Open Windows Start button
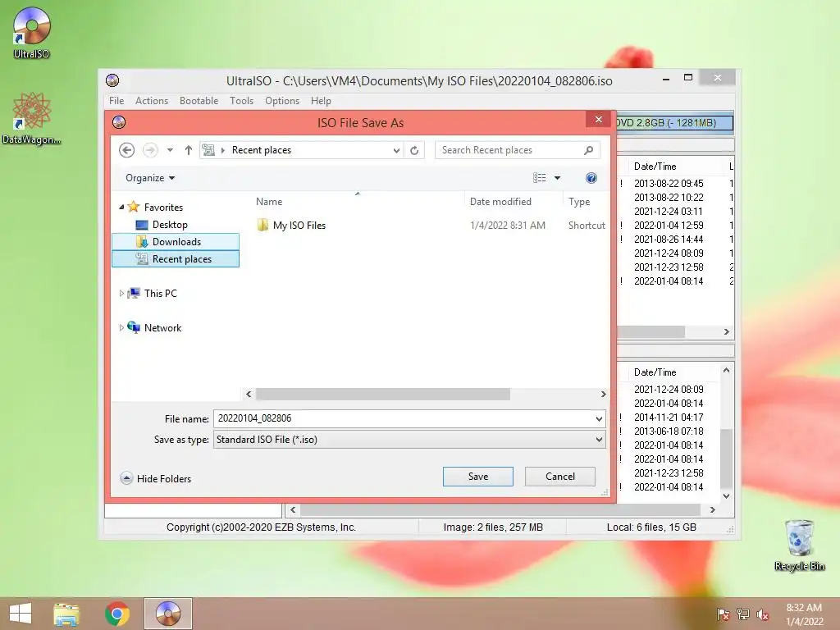Image resolution: width=840 pixels, height=630 pixels. coord(21,614)
